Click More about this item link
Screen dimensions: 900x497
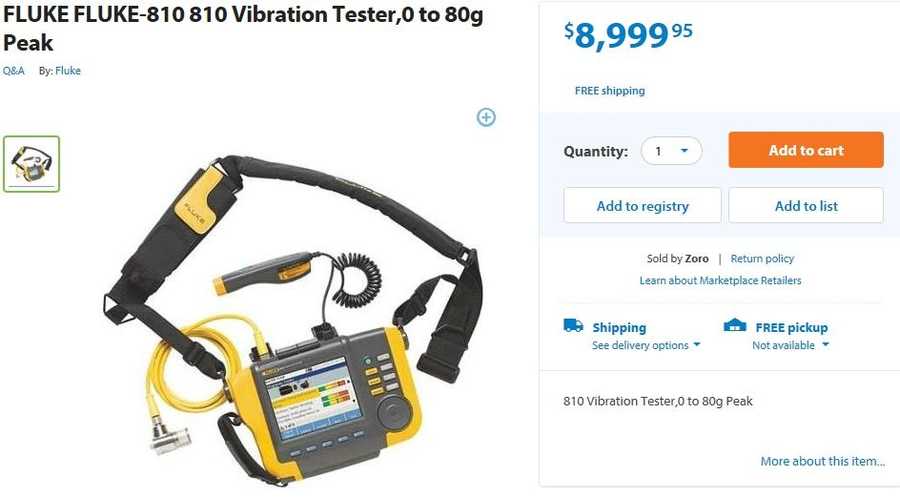[x=823, y=461]
